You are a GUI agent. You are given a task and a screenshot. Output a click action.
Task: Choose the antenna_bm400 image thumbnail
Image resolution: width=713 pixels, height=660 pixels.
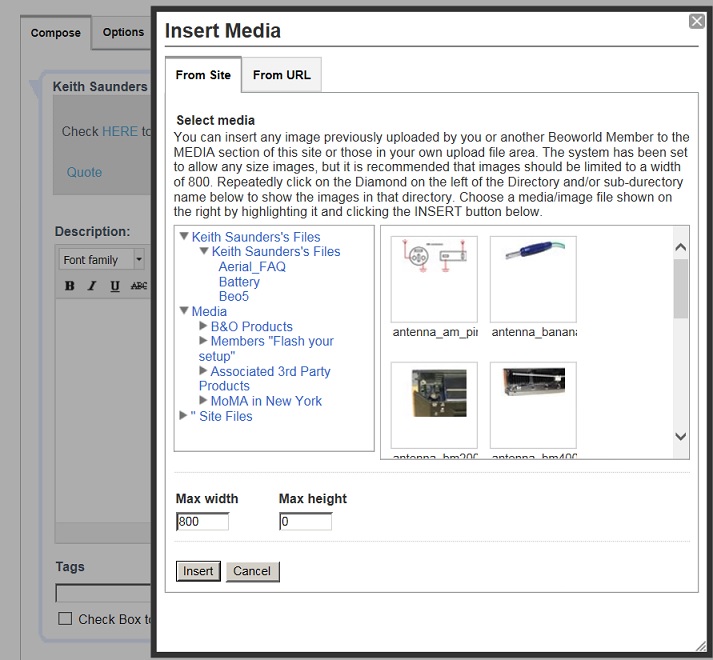[533, 404]
